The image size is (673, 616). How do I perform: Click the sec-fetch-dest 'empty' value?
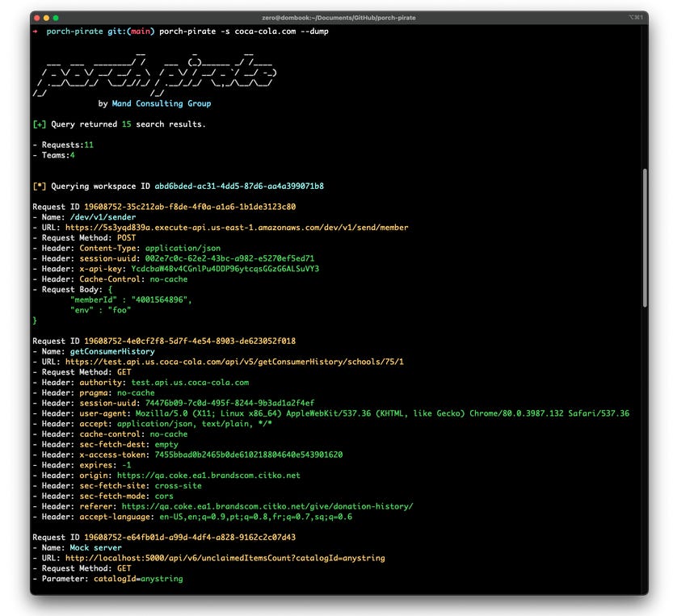166,444
